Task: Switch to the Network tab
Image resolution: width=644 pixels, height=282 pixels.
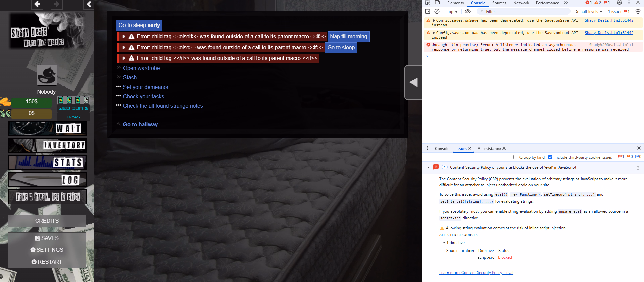Action: click(x=521, y=3)
